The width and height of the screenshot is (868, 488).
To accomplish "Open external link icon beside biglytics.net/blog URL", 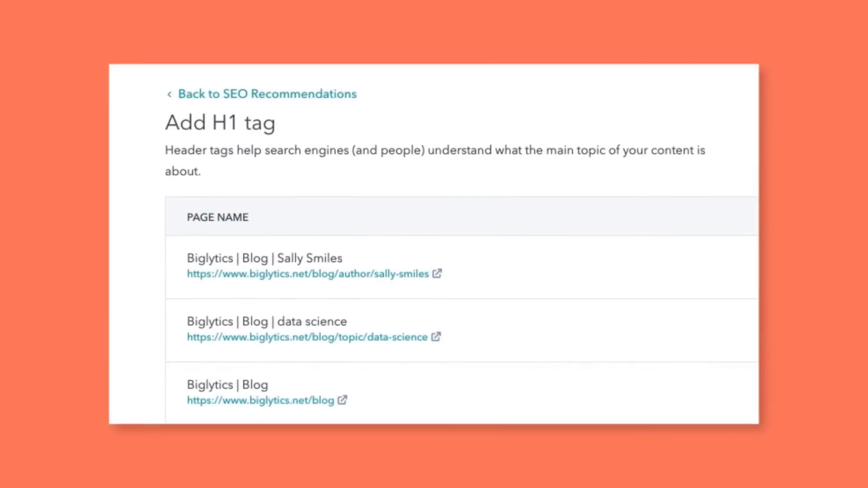I will pos(342,400).
